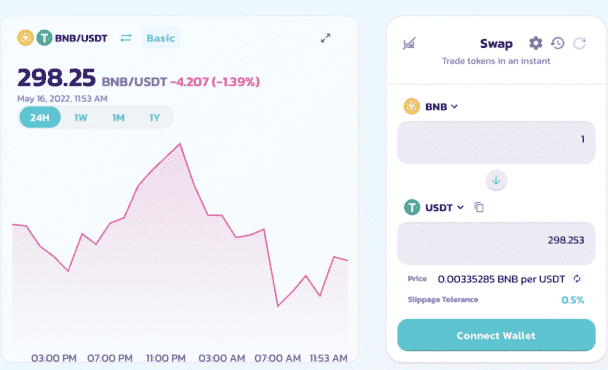Image resolution: width=608 pixels, height=370 pixels.
Task: Click the Swap panel title
Action: (496, 43)
